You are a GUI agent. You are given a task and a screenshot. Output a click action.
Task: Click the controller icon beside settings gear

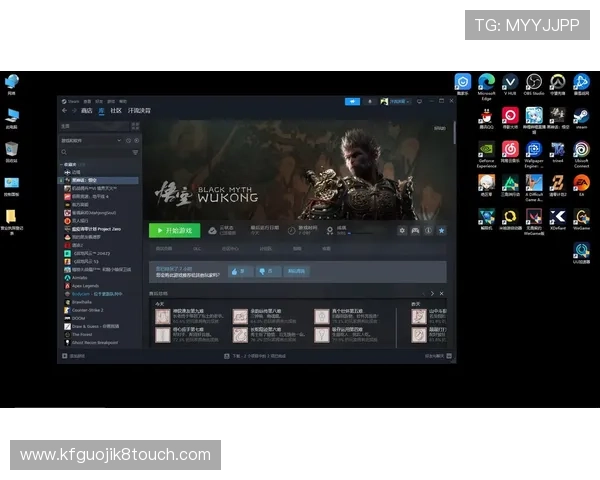[415, 230]
